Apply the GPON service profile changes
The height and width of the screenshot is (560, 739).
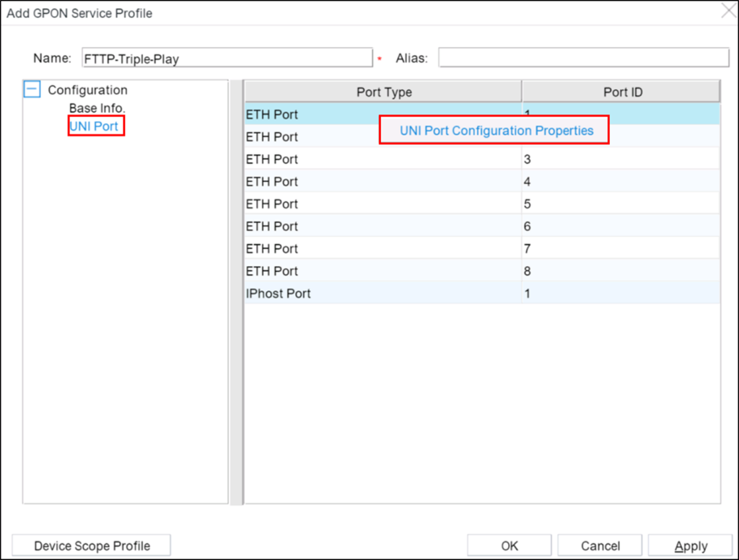coord(690,545)
